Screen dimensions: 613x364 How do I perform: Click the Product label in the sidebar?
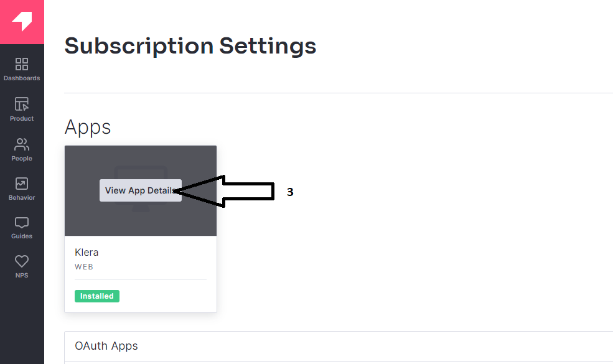[22, 118]
